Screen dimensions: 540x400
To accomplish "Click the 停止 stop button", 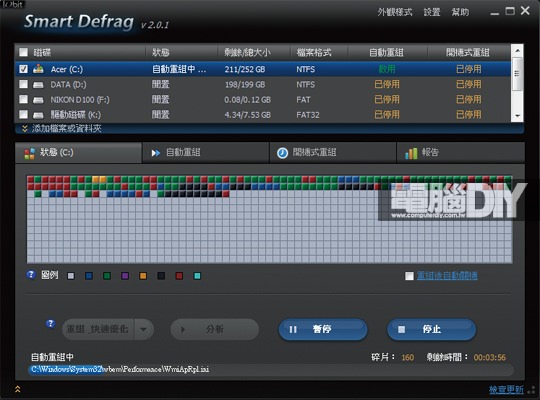I will click(432, 329).
